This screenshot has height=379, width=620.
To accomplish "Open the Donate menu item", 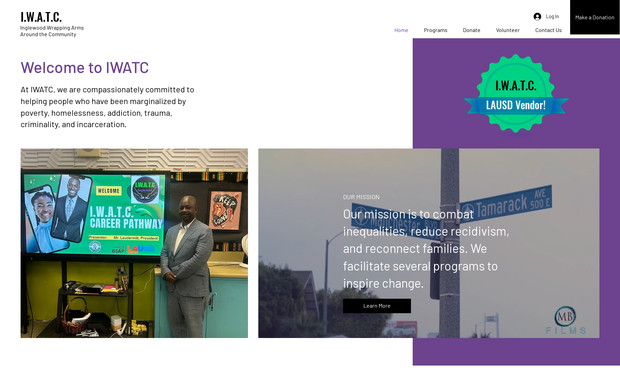I will [471, 30].
